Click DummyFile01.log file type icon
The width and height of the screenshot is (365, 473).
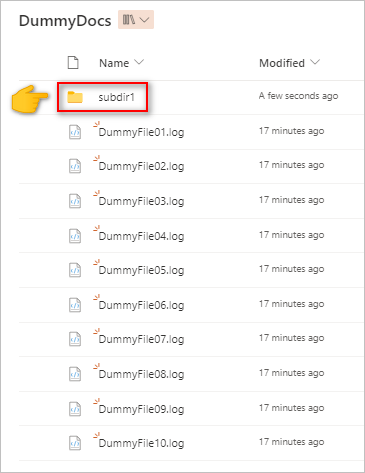(75, 132)
